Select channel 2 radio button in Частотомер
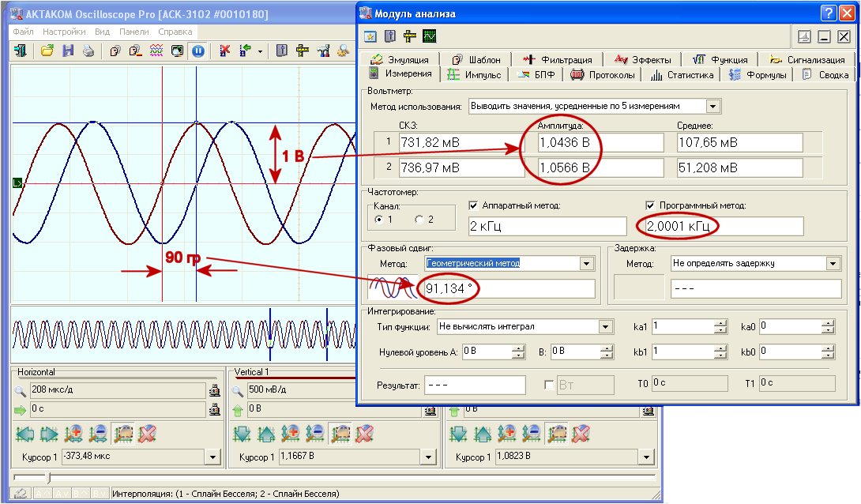This screenshot has height=504, width=861. pyautogui.click(x=420, y=219)
